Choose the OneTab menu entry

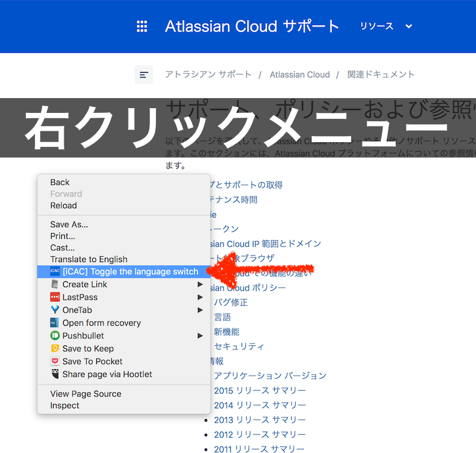pos(124,310)
